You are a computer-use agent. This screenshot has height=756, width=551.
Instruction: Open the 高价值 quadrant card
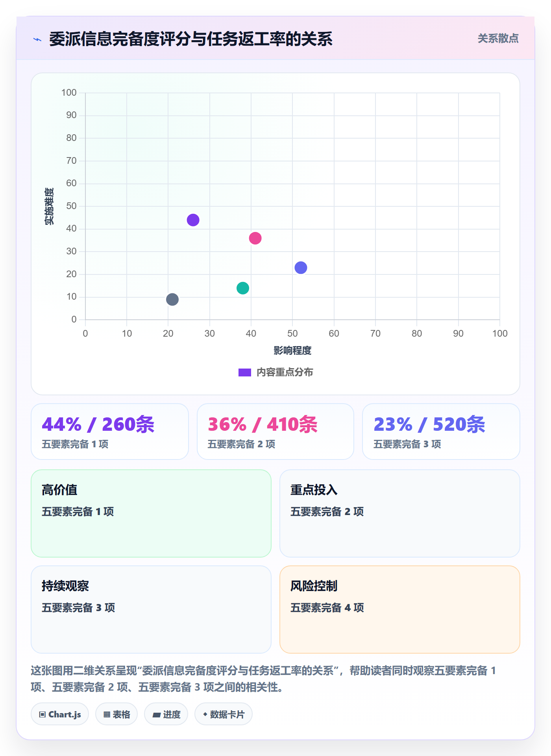tap(151, 513)
